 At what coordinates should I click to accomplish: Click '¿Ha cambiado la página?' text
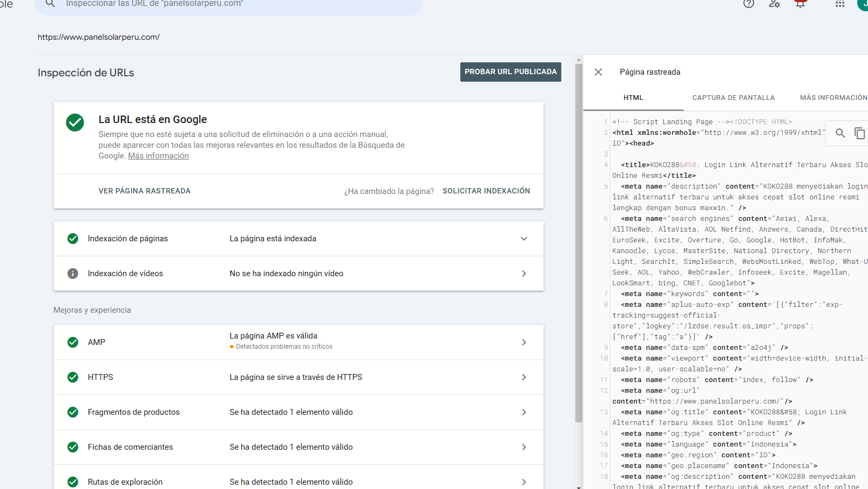coord(389,191)
